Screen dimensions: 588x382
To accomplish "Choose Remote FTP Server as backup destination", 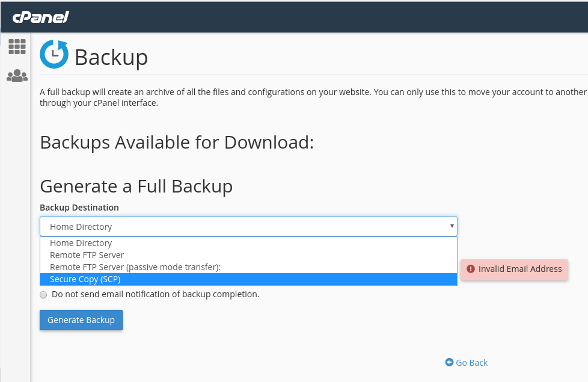I will [x=86, y=255].
